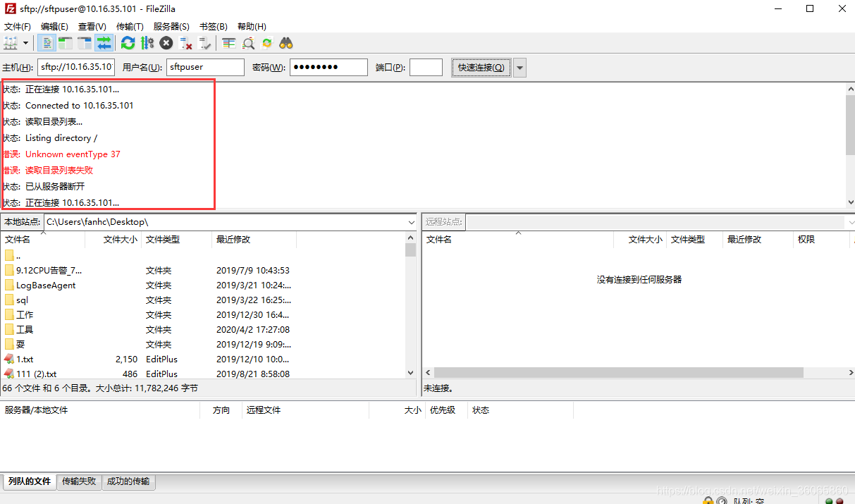Click the lock encryption status icon
The width and height of the screenshot is (855, 504).
[707, 500]
